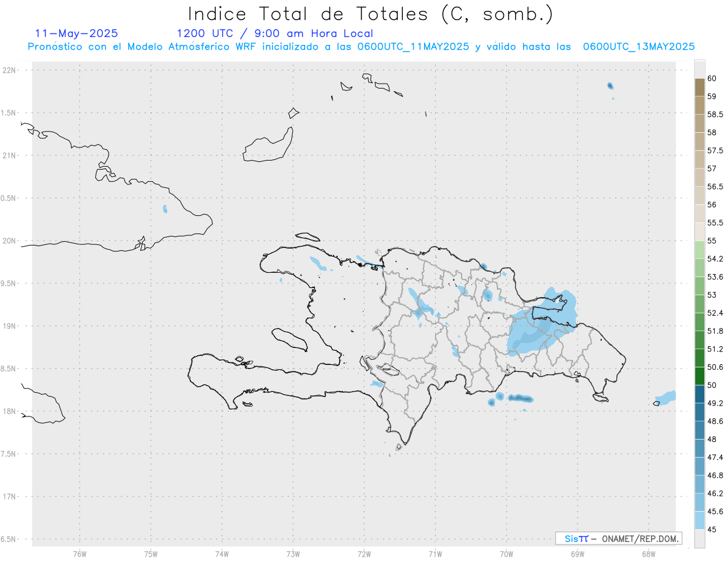This screenshot has height=562, width=728.
Task: Click the colorbar value "53.6"
Action: (715, 277)
